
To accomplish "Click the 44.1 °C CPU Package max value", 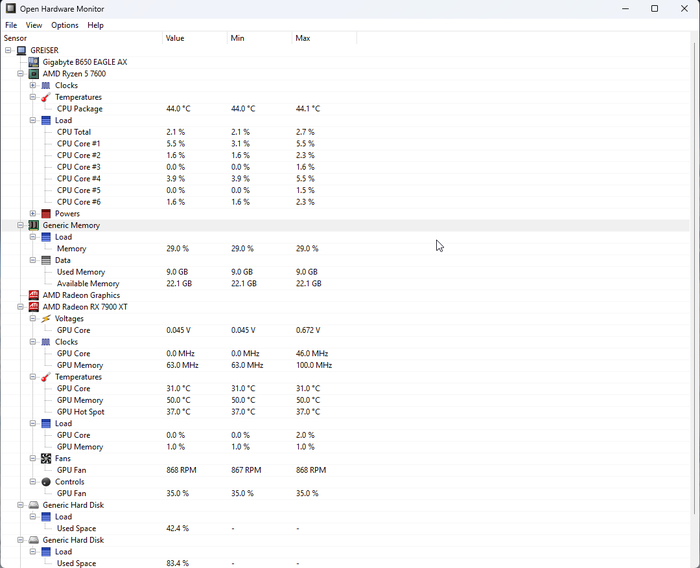I will tap(308, 109).
